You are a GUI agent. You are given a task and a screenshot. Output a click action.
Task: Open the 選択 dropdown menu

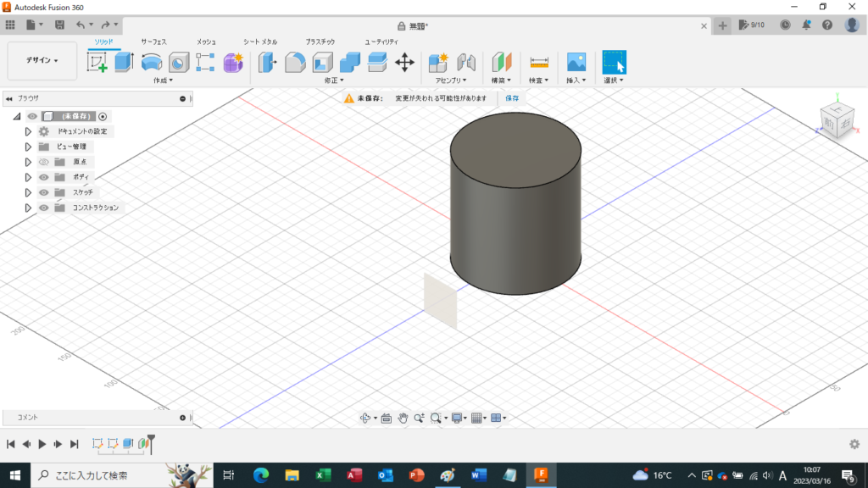pyautogui.click(x=614, y=80)
